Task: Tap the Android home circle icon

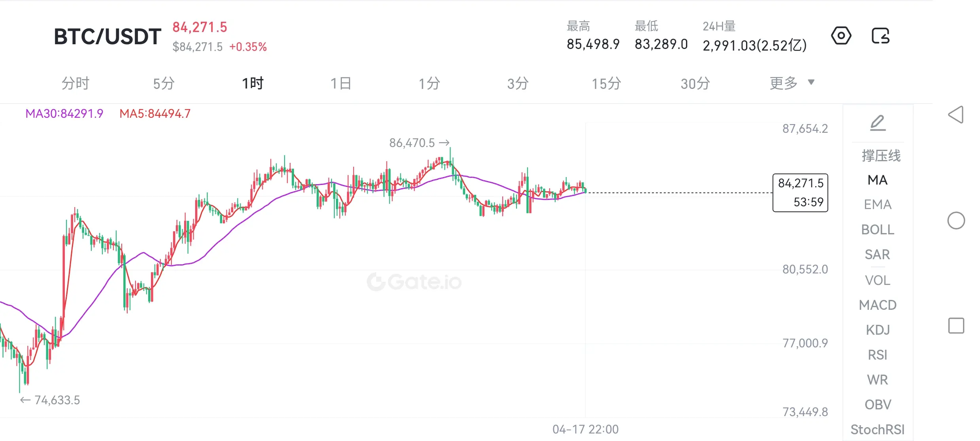Action: tap(956, 220)
